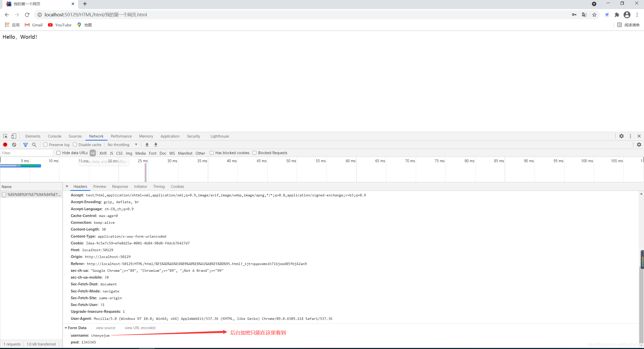Open the Preview tab of request

pos(100,187)
